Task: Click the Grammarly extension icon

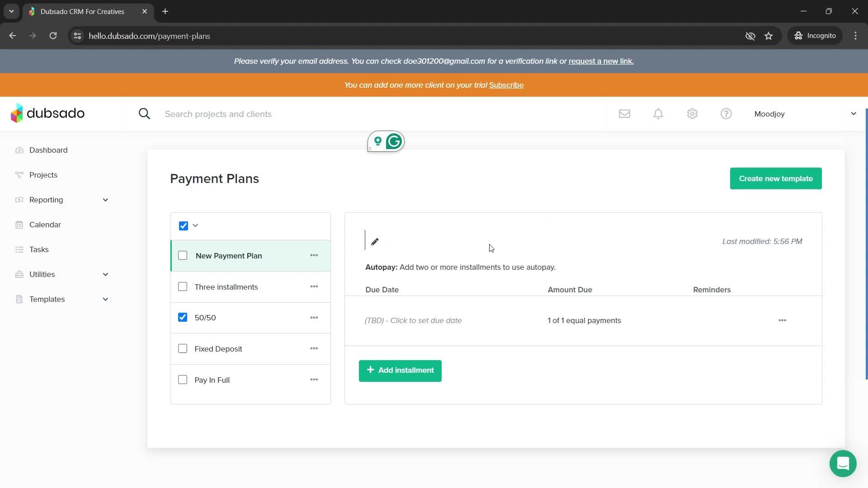Action: (x=394, y=141)
